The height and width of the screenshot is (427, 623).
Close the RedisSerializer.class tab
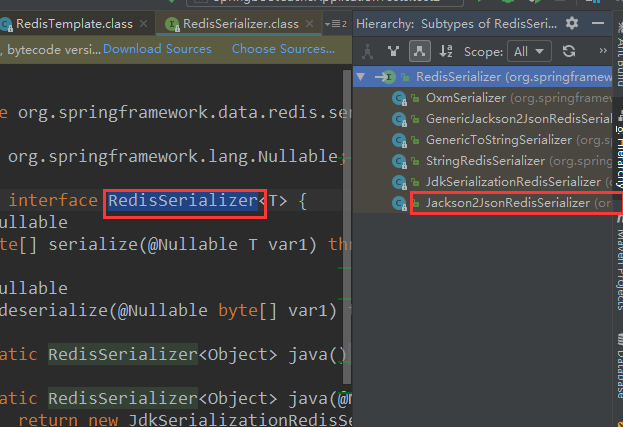tap(310, 24)
